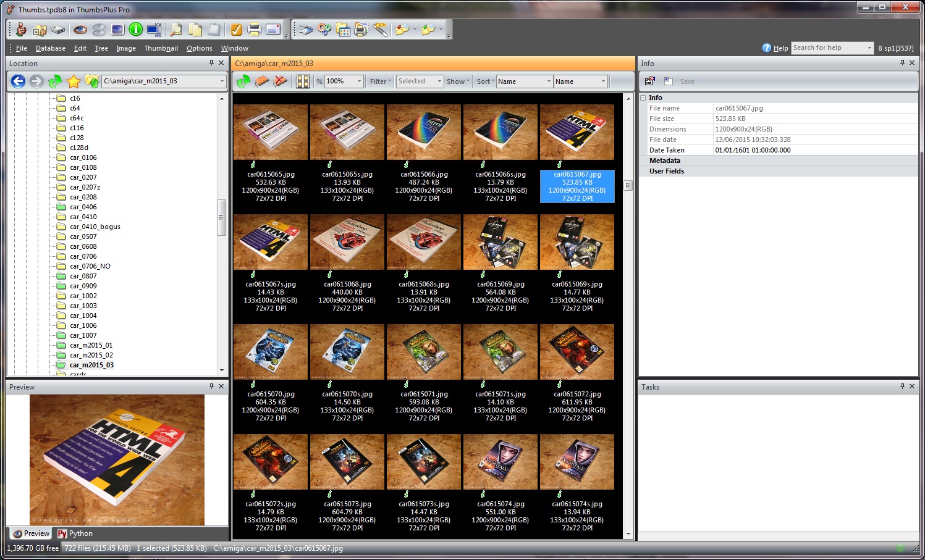Click the folder with contact sheet icon
925x560 pixels.
pos(343,29)
